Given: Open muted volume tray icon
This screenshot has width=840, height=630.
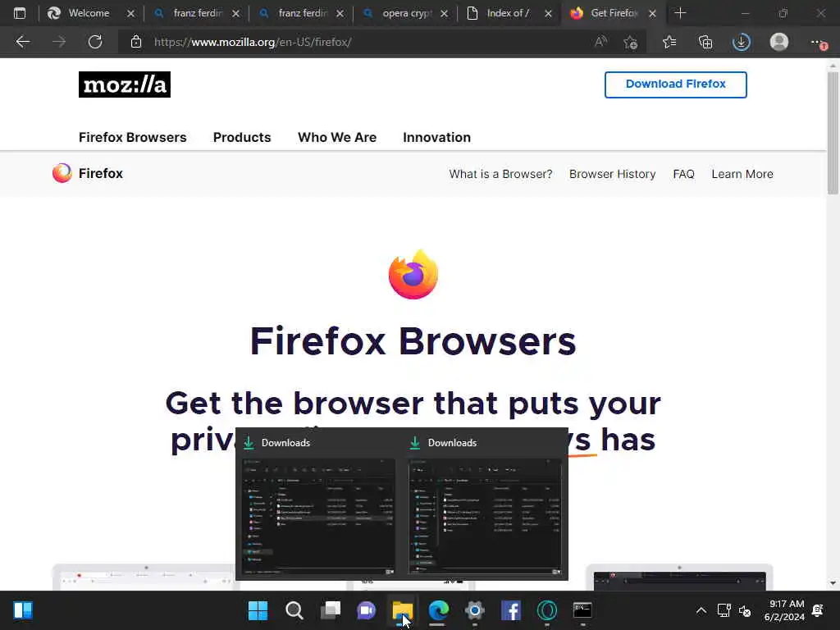Looking at the screenshot, I should (x=745, y=610).
